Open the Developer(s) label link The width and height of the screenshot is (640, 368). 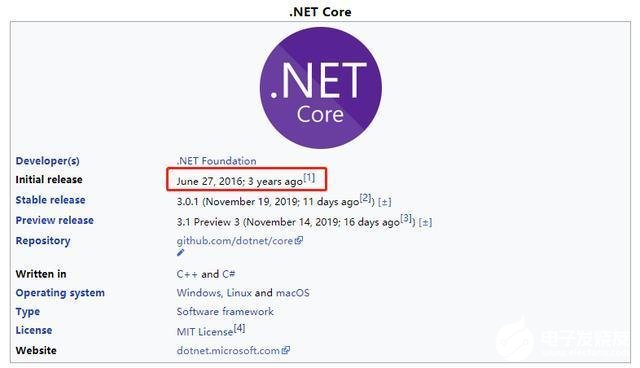coord(48,161)
